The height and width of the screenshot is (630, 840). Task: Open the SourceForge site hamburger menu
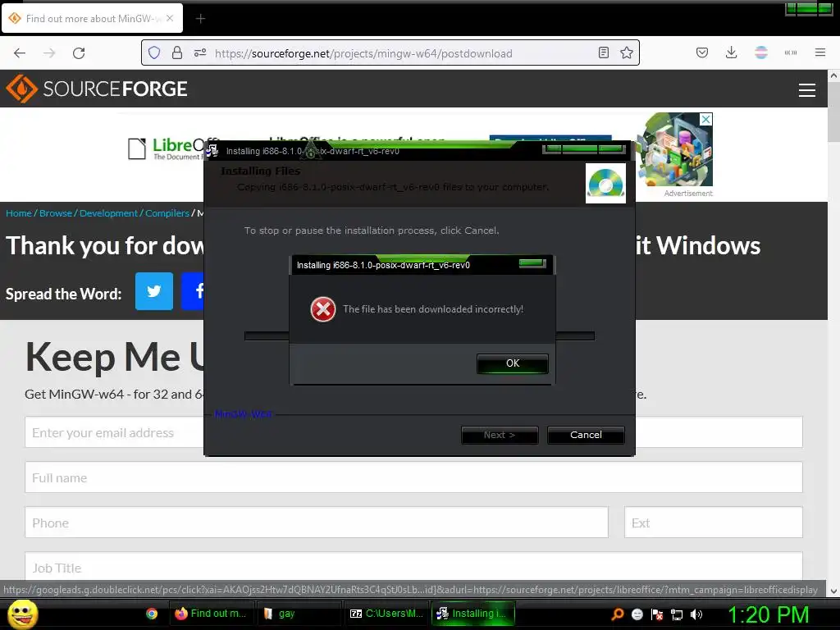pyautogui.click(x=807, y=90)
